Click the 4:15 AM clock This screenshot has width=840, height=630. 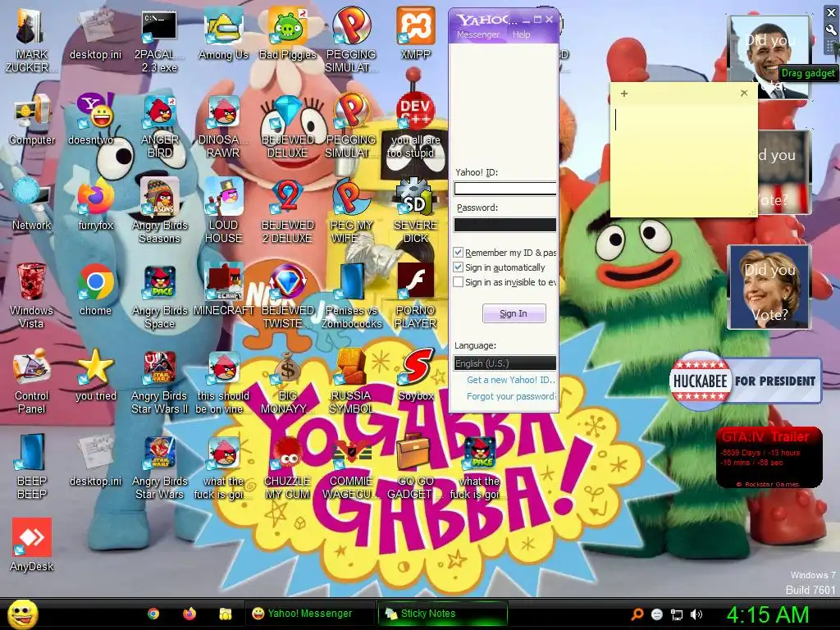(x=767, y=614)
